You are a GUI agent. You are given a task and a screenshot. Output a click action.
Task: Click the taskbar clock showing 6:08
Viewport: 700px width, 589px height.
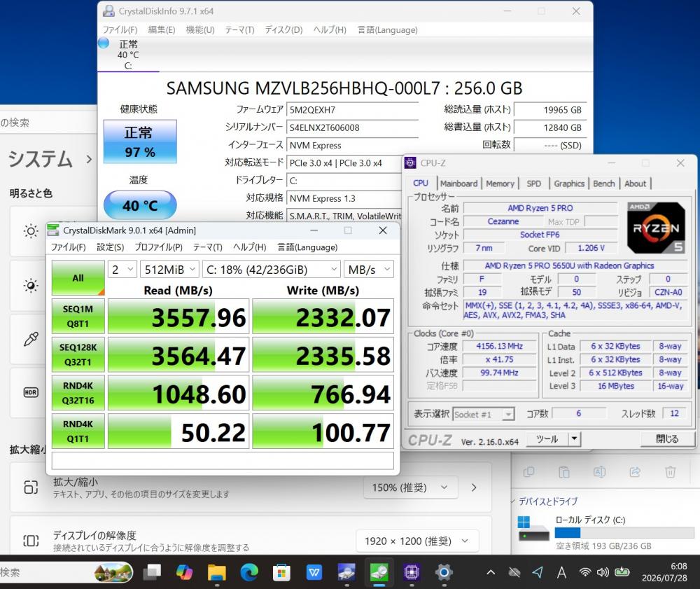664,572
